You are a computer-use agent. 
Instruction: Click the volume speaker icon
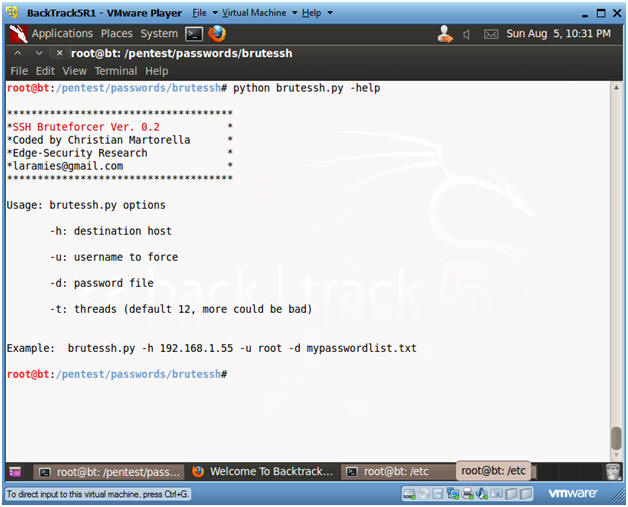(x=467, y=34)
